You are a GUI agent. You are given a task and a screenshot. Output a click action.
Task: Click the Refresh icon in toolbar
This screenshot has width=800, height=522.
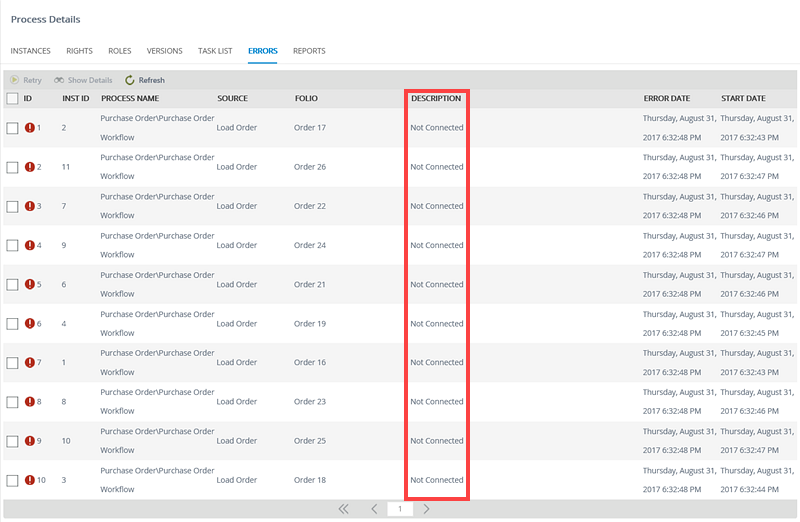[130, 80]
